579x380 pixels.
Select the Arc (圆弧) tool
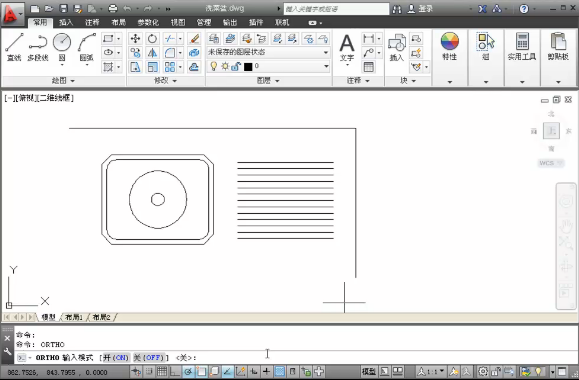87,47
